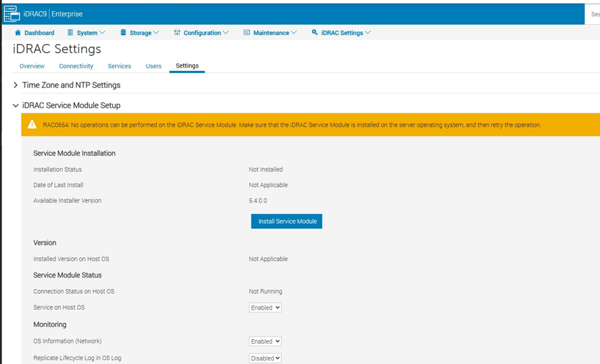Image resolution: width=600 pixels, height=364 pixels.
Task: Open the Storage dropdown menu
Action: [x=140, y=33]
